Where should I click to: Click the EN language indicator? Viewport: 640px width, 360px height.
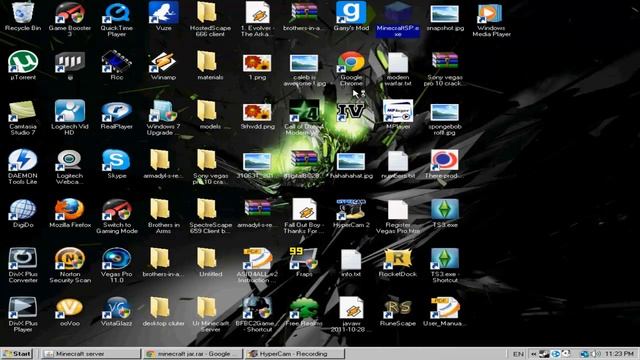[x=518, y=354]
